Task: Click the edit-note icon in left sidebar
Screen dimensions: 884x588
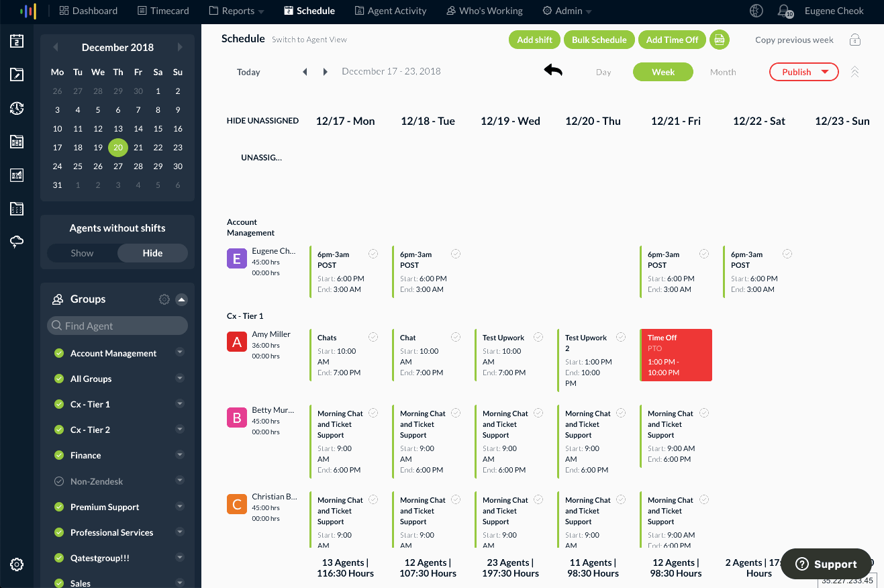Action: click(17, 75)
